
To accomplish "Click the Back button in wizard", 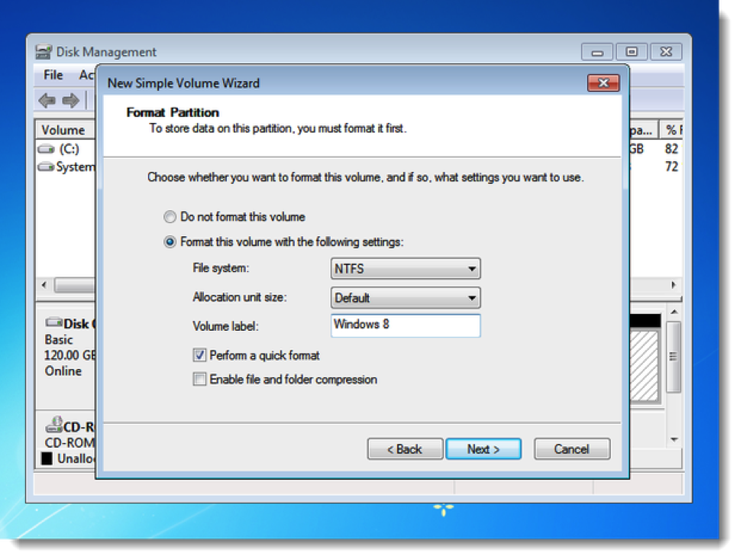I will (x=405, y=449).
